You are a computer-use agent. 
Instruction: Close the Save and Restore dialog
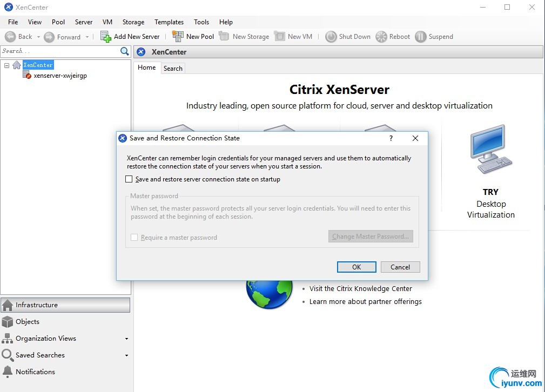pos(415,138)
